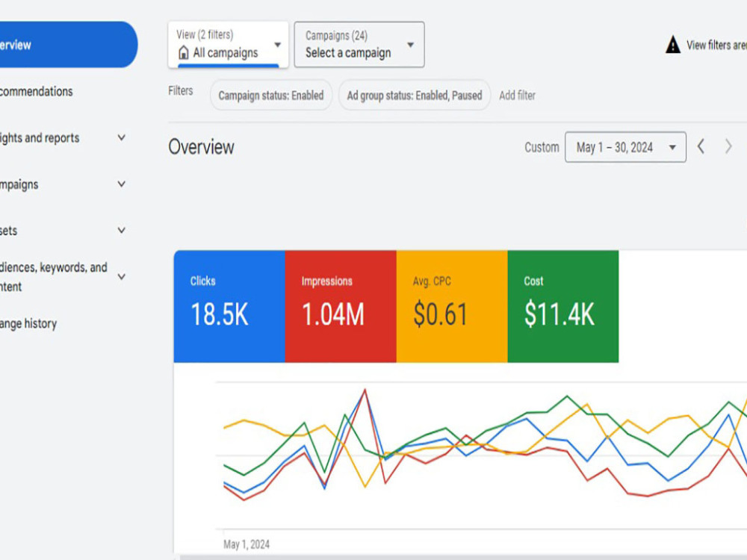The width and height of the screenshot is (747, 560).
Task: Select the yellow Avg. CPC metric card
Action: 452,306
